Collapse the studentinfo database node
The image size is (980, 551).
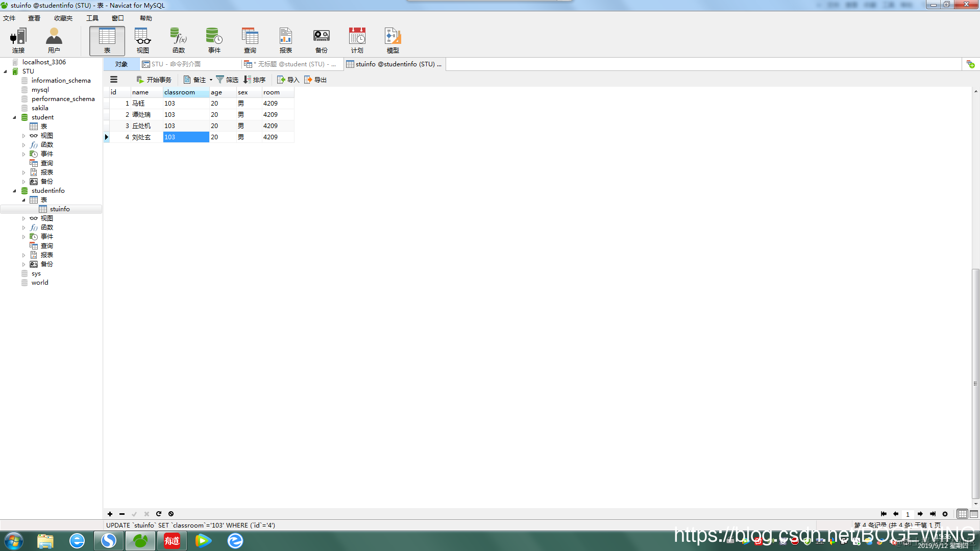(x=14, y=191)
